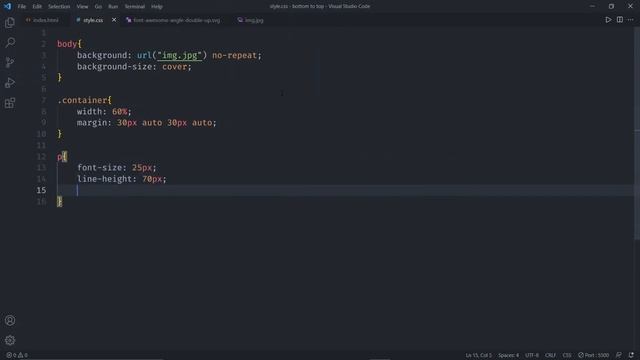640x360 pixels.
Task: Open Manage settings gear
Action: click(x=10, y=340)
